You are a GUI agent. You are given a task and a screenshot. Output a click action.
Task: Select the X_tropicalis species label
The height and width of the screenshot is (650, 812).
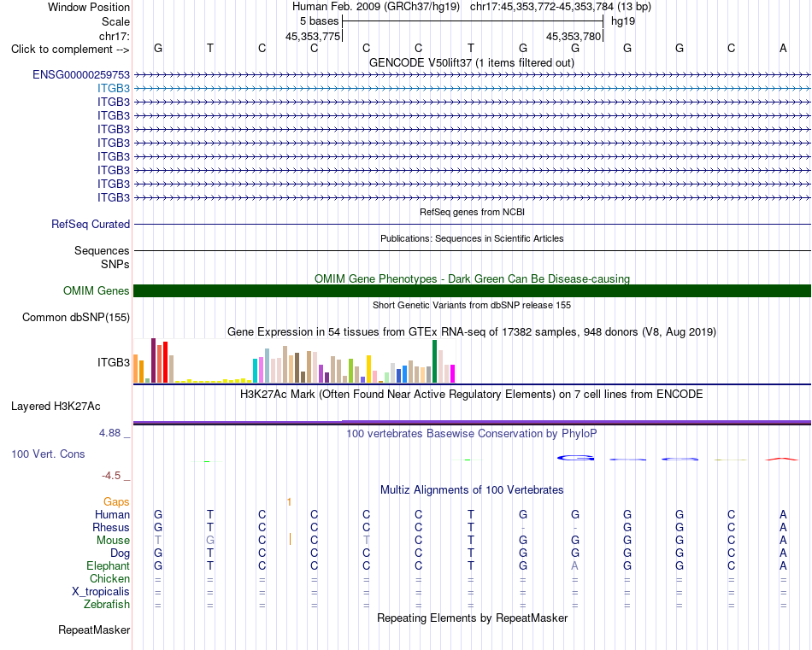click(x=101, y=592)
